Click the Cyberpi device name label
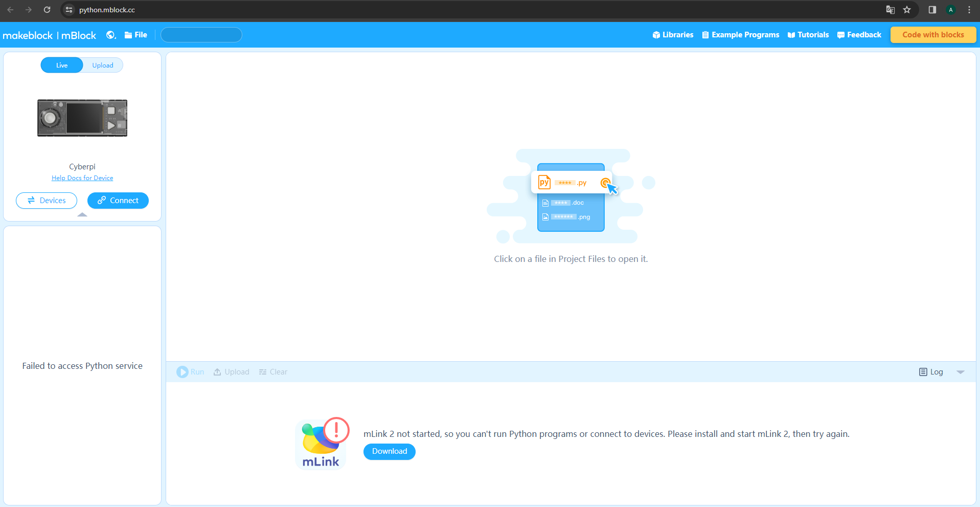 (82, 167)
